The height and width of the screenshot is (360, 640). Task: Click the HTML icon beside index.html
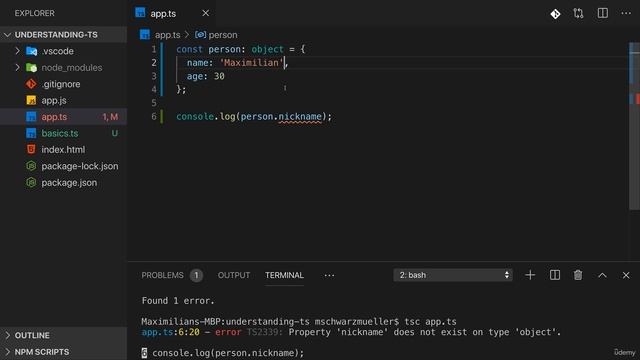point(31,149)
